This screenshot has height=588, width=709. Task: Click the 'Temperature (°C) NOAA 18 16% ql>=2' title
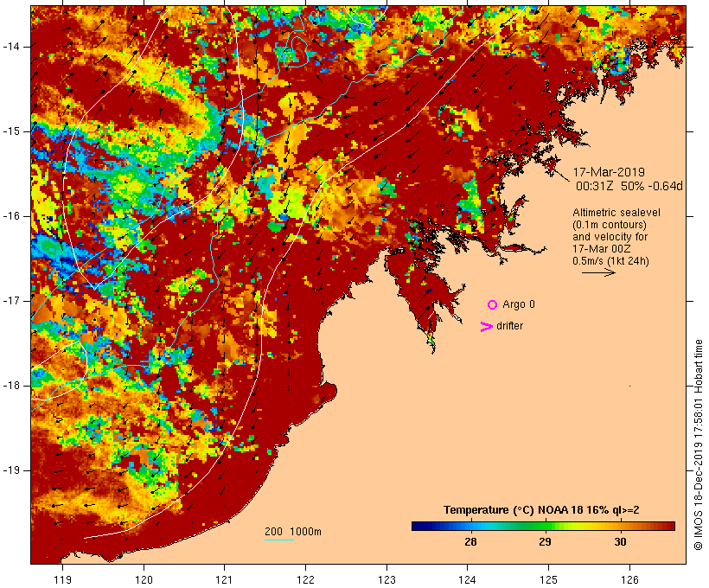pos(541,510)
